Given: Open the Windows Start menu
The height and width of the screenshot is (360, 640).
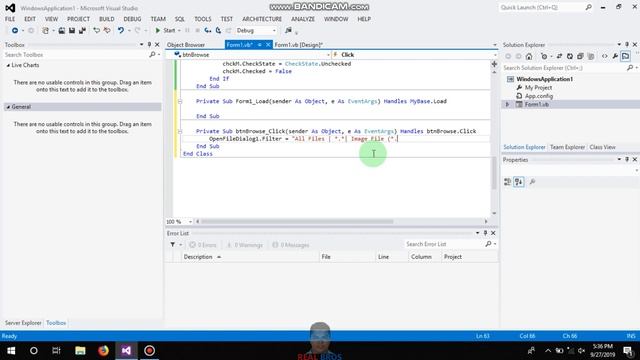Looking at the screenshot, I should tap(11, 351).
